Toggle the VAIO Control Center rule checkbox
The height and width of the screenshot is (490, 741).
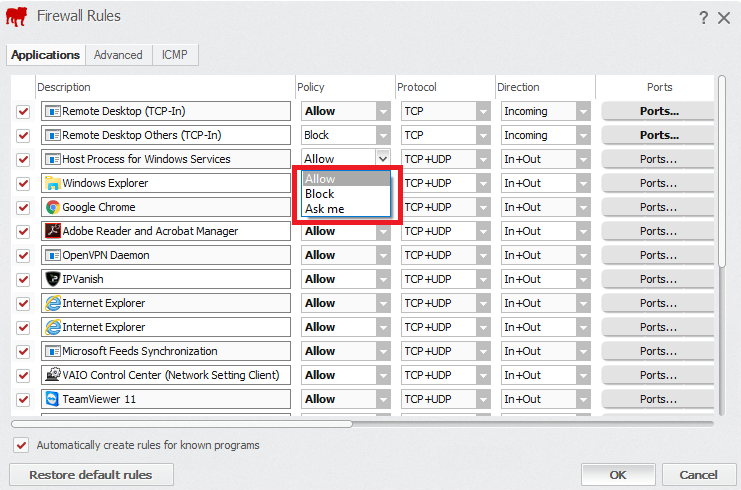click(23, 376)
